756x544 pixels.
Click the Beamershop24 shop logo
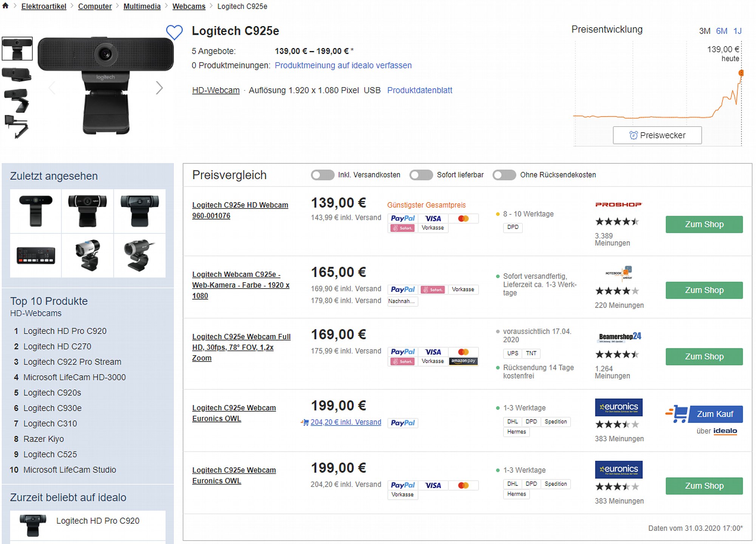pos(620,337)
